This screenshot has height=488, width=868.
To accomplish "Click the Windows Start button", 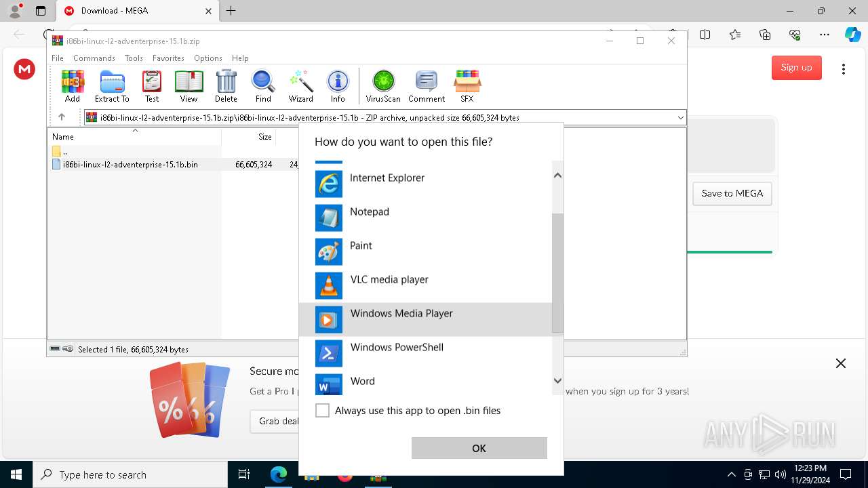I will click(16, 474).
